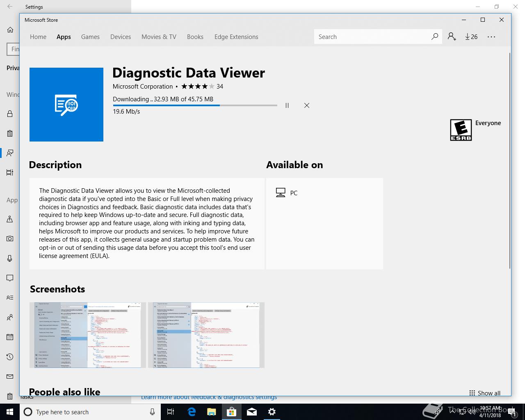Viewport: 525px width, 420px height.
Task: Open the Camera icon in Settings sidebar
Action: pyautogui.click(x=10, y=239)
